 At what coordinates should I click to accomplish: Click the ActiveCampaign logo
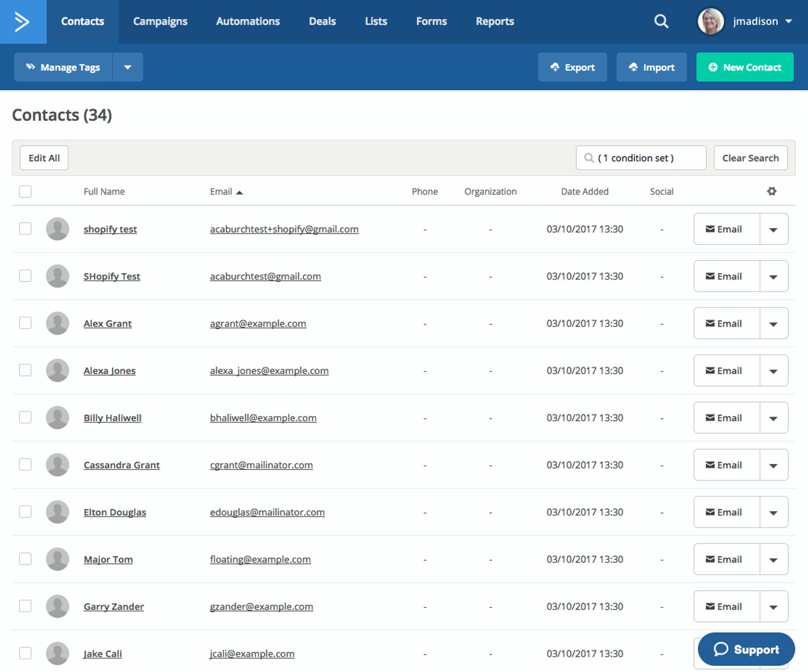[22, 21]
